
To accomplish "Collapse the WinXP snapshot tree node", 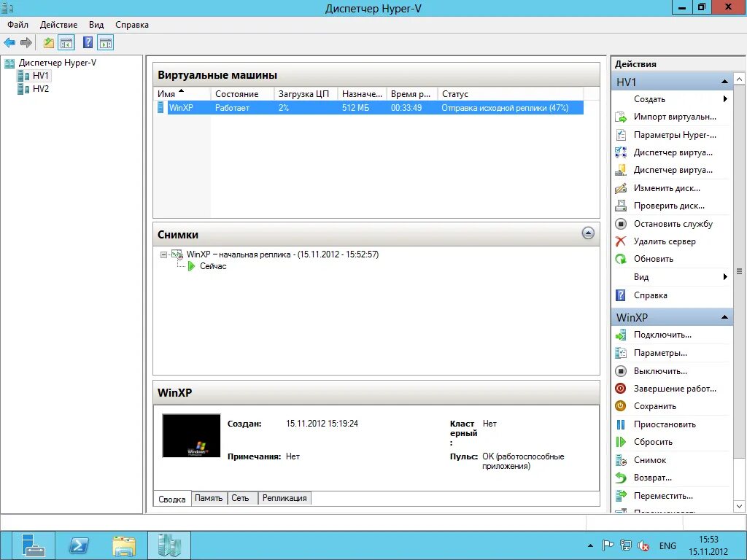I will click(163, 254).
